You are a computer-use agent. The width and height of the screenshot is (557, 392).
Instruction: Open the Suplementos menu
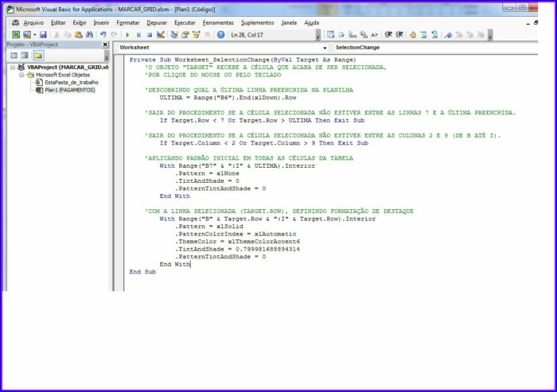[258, 23]
